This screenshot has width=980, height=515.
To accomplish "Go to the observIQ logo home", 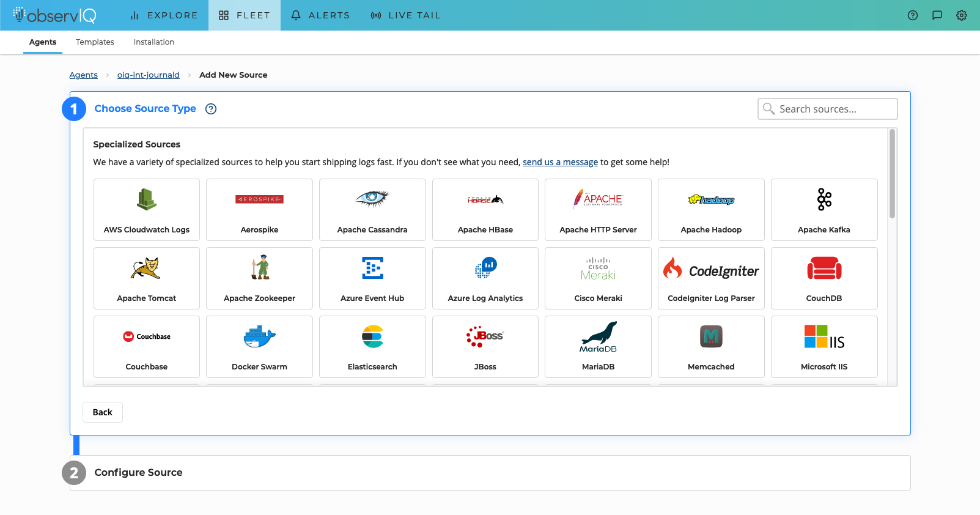I will [54, 15].
